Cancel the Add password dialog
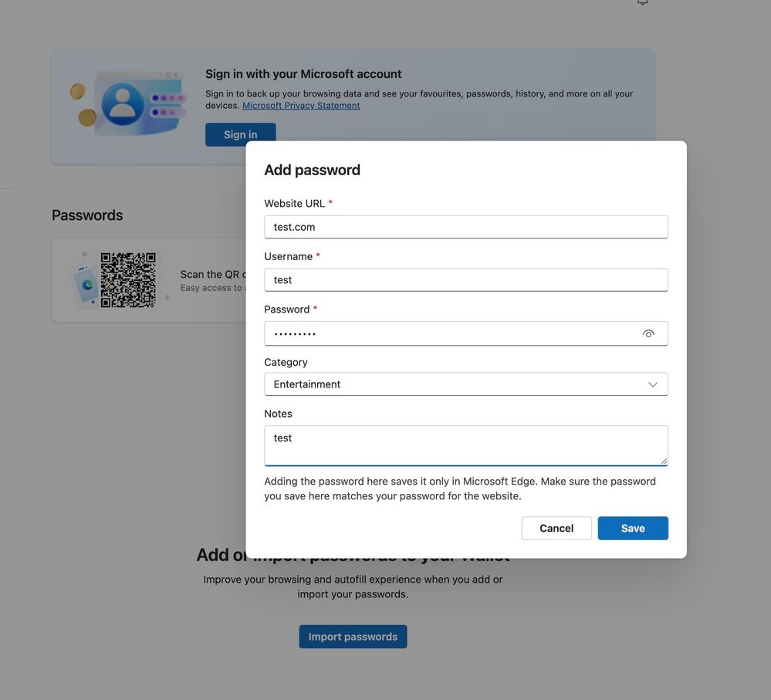771x700 pixels. point(556,529)
